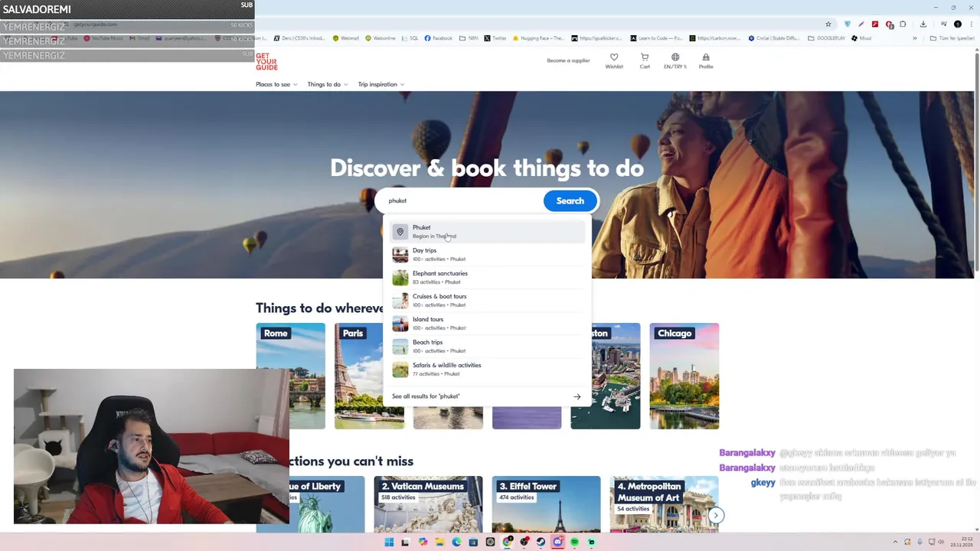Click the GetYourGuide logo
This screenshot has height=551, width=980.
(x=266, y=62)
